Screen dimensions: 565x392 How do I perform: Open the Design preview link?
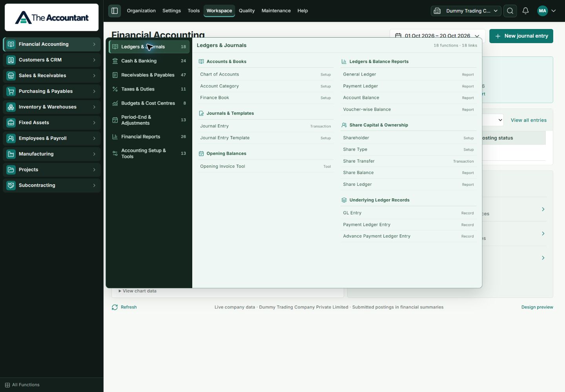point(537,307)
